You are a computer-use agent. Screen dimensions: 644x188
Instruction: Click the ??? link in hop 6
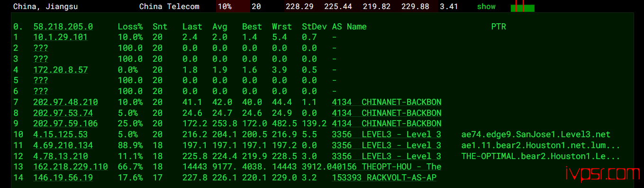tap(41, 91)
